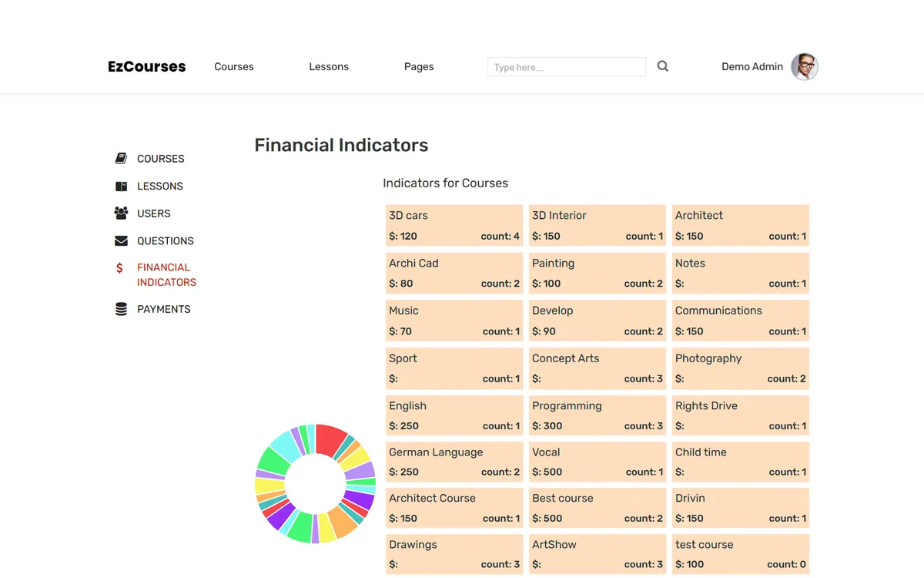Open the Pages top navigation item
This screenshot has width=924, height=578.
pos(419,67)
